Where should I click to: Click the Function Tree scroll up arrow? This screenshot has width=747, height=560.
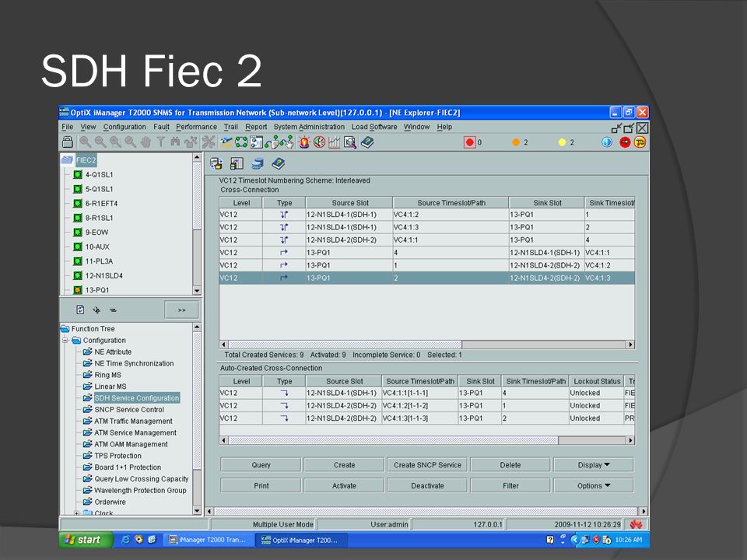pyautogui.click(x=197, y=327)
